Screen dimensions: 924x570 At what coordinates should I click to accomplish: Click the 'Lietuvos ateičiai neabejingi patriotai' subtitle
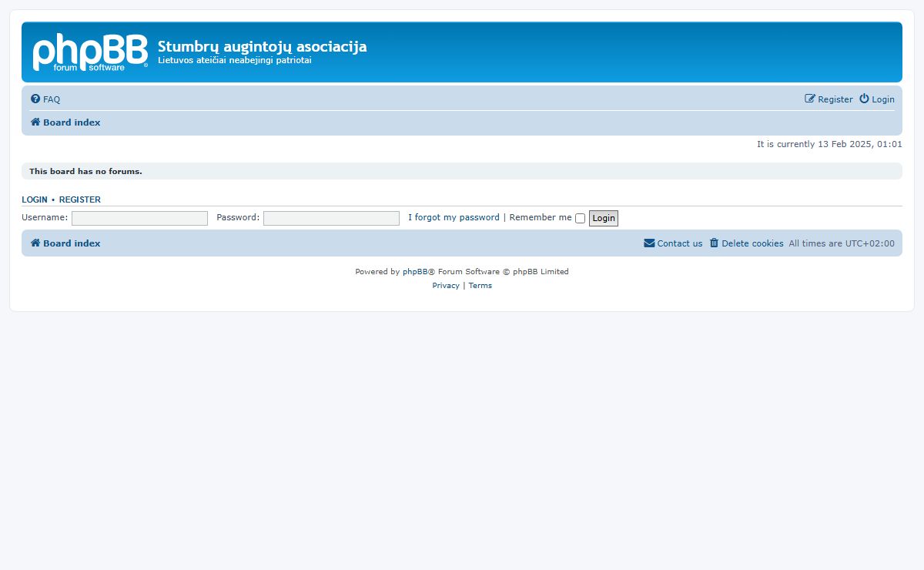[x=235, y=60]
